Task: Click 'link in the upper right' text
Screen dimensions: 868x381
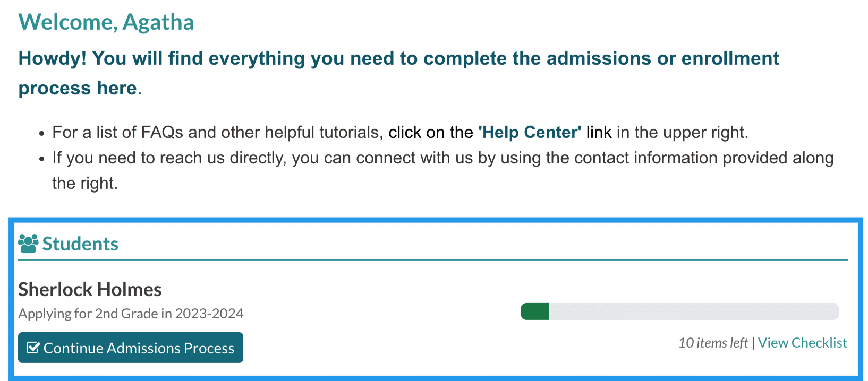Action: tap(667, 132)
